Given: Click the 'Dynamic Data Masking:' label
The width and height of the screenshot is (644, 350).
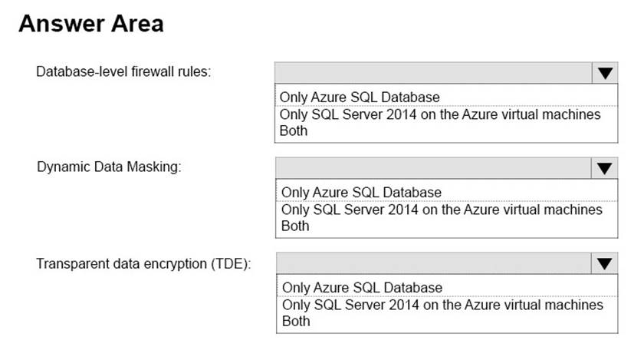Looking at the screenshot, I should point(109,167).
